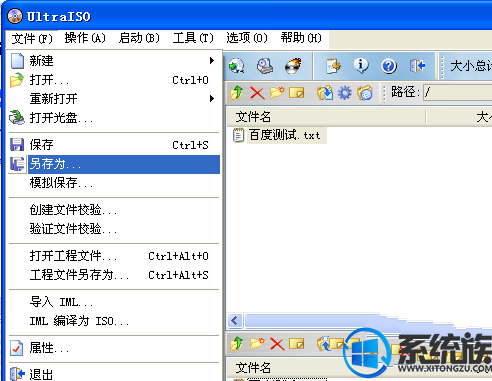This screenshot has width=492, height=381.
Task: Click the disc label icon beside the gear
Action: (x=365, y=93)
